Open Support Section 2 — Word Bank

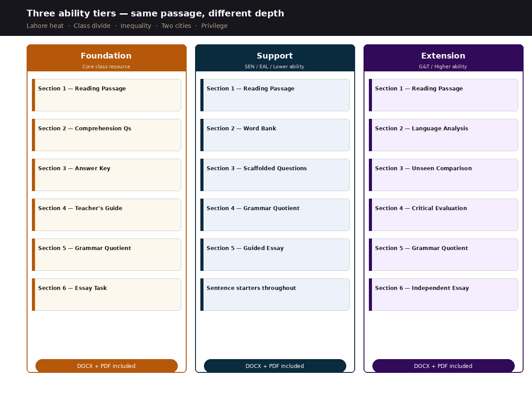[x=275, y=135]
